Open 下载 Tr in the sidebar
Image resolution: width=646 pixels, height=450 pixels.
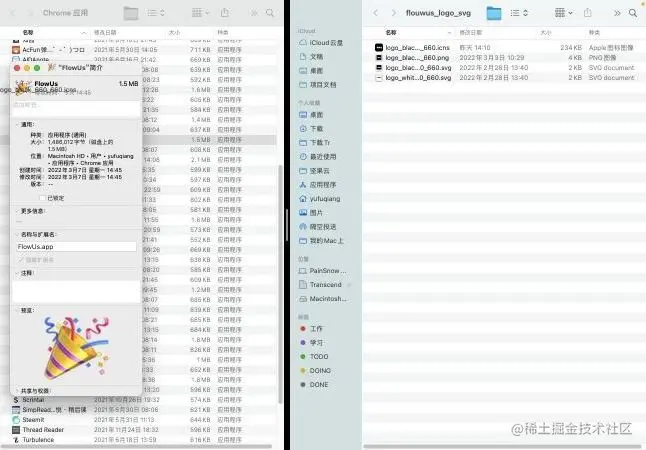coord(315,143)
